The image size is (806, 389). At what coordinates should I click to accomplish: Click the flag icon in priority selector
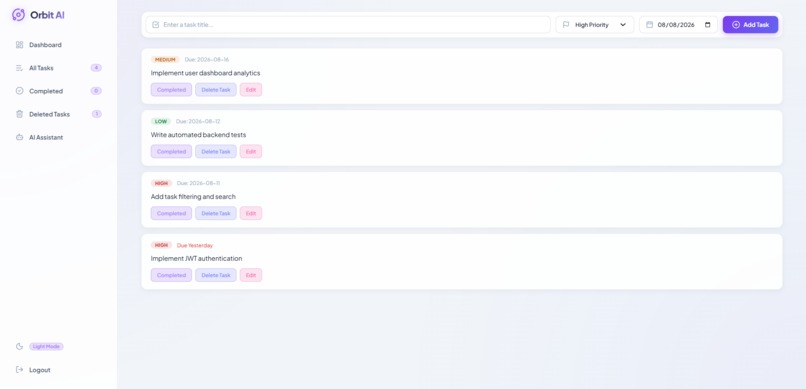[566, 25]
